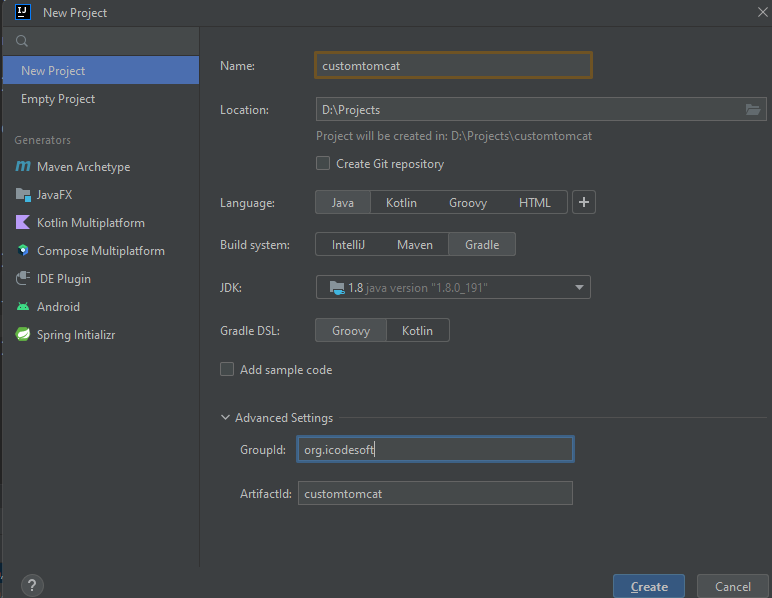Image resolution: width=772 pixels, height=598 pixels.
Task: Toggle the Add sample code checkbox
Action: [x=227, y=369]
